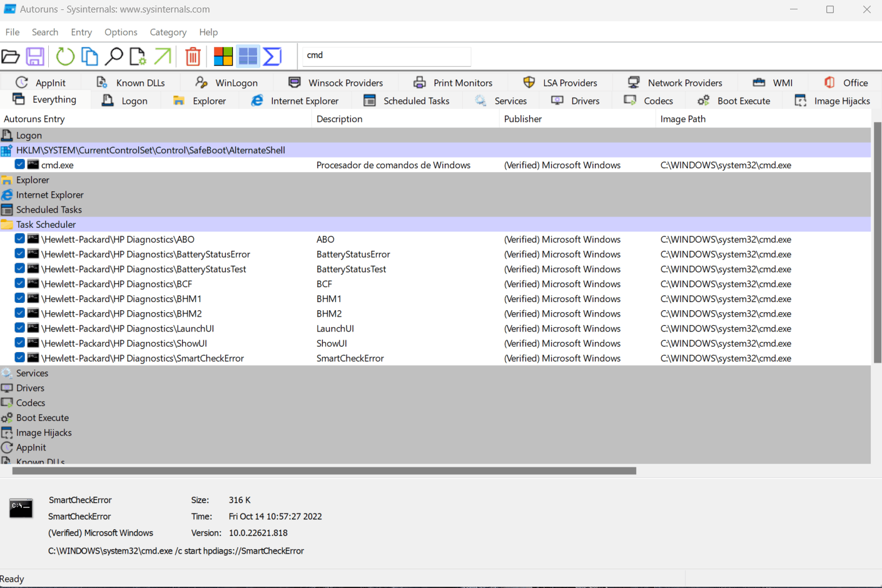Switch to the Codecs tab
Image resolution: width=882 pixels, height=588 pixels.
[649, 101]
